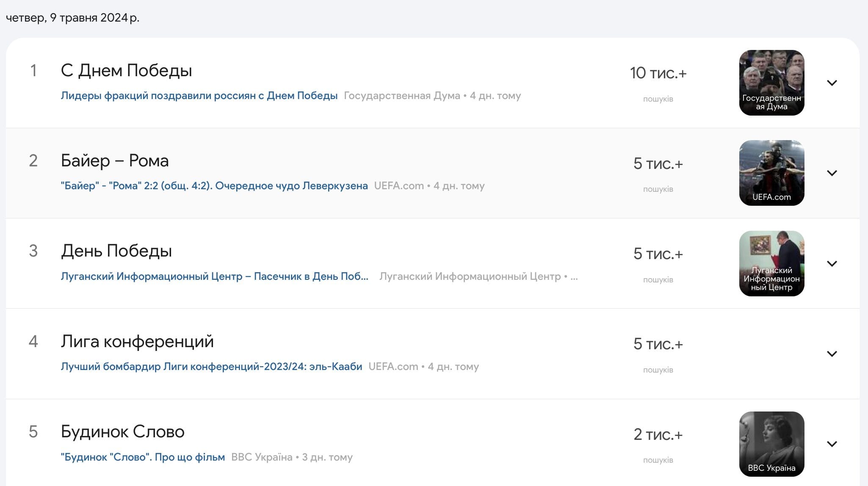Click the rank number 1
868x486 pixels.
point(33,70)
